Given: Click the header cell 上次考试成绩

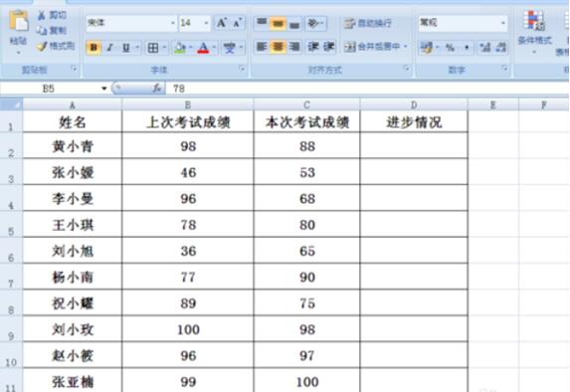Looking at the screenshot, I should point(188,122).
